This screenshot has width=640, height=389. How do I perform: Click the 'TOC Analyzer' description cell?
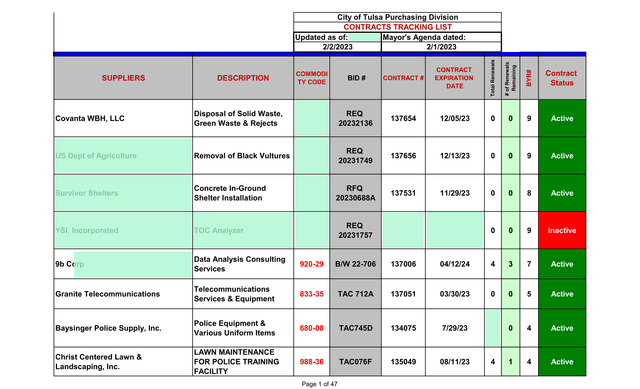[242, 230]
